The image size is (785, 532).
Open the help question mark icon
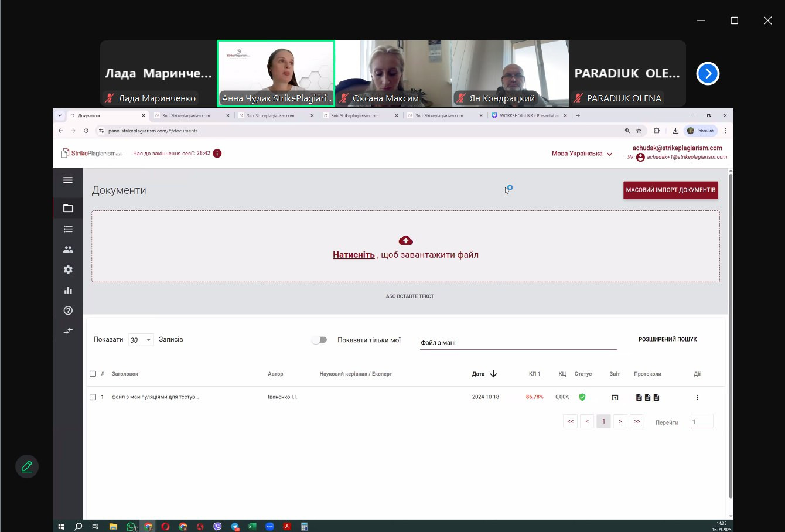click(68, 311)
